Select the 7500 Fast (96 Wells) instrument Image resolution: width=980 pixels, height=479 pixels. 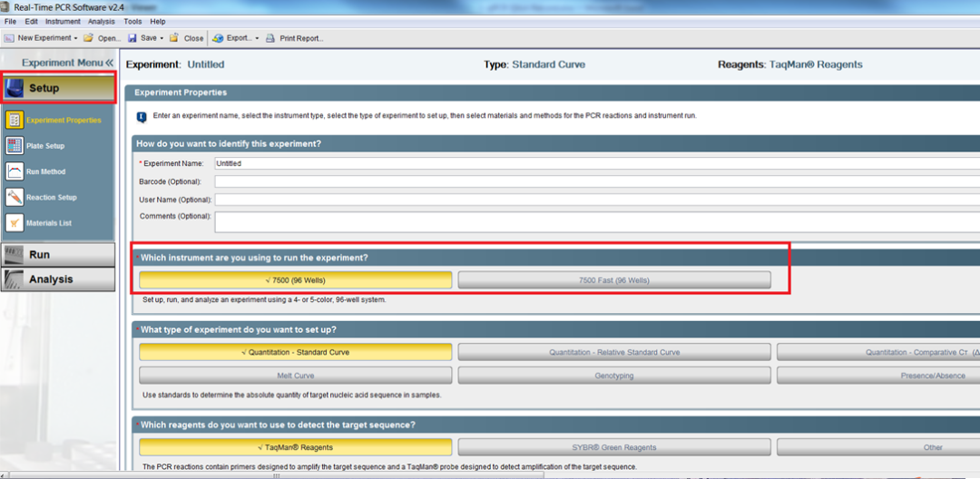coord(614,280)
